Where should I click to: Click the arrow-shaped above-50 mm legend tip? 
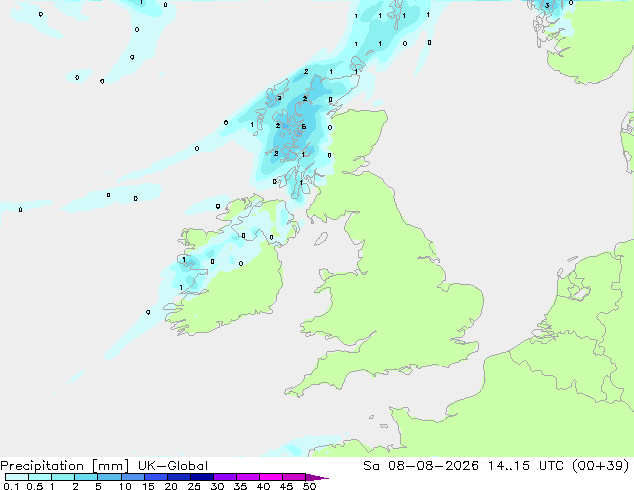point(317,477)
